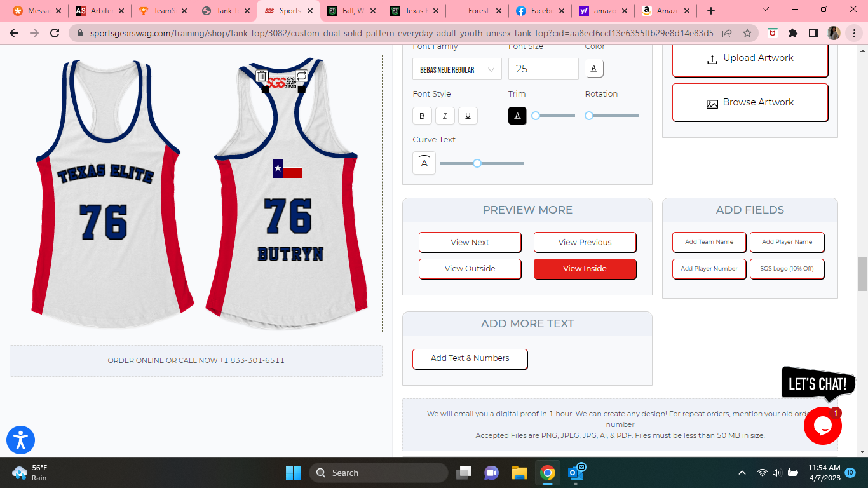Image resolution: width=868 pixels, height=488 pixels.
Task: Adjust the Rotation slider
Action: click(589, 116)
